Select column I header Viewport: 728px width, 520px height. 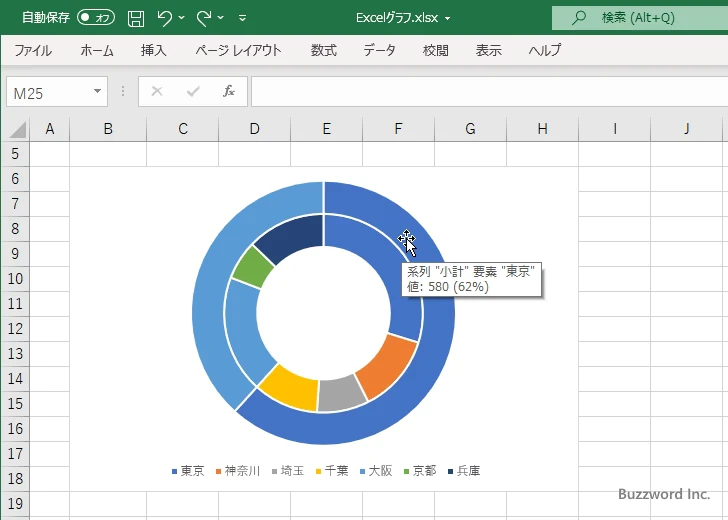point(615,129)
